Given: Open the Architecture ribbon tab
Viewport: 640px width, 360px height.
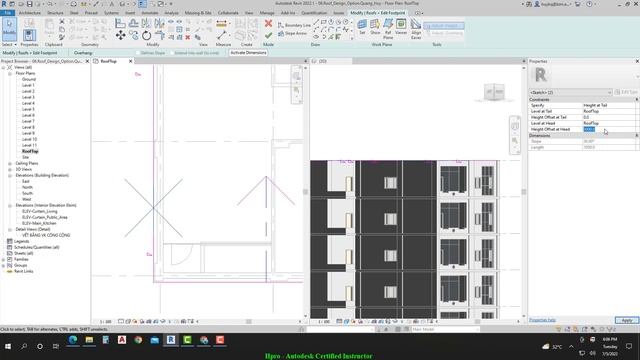Looking at the screenshot, I should coord(30,13).
